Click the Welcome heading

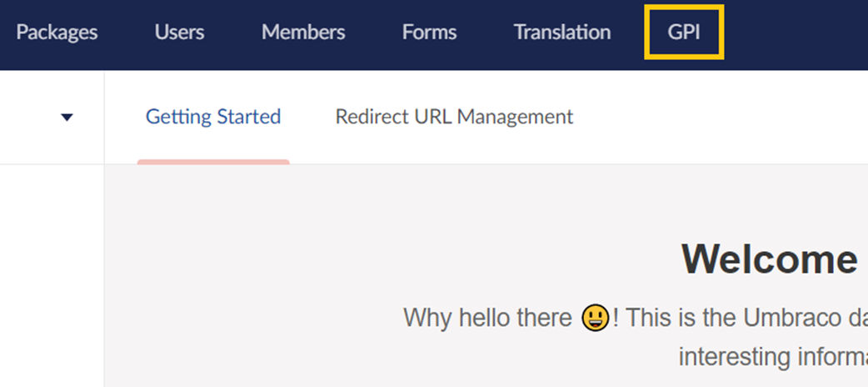click(769, 259)
